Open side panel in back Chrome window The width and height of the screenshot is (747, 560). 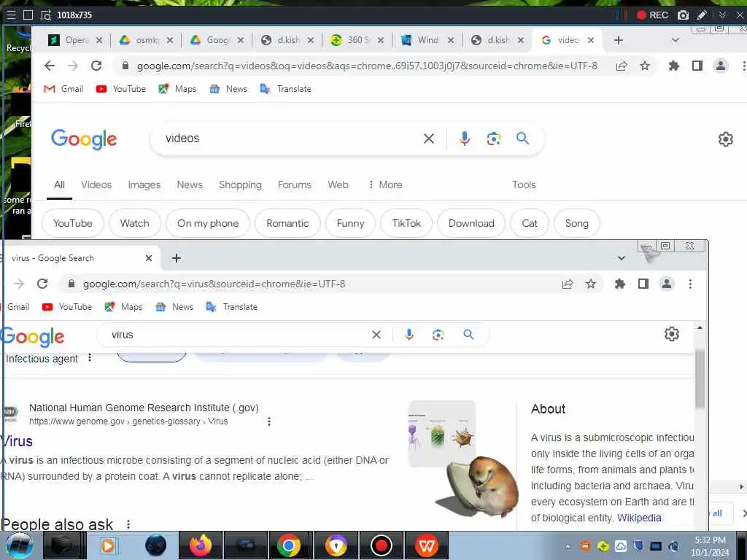click(697, 66)
